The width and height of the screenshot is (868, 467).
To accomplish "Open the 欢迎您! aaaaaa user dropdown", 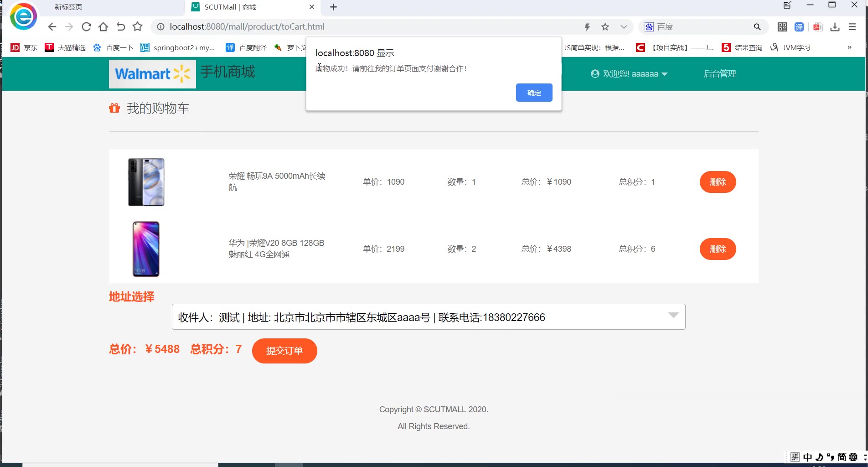I will (x=629, y=74).
